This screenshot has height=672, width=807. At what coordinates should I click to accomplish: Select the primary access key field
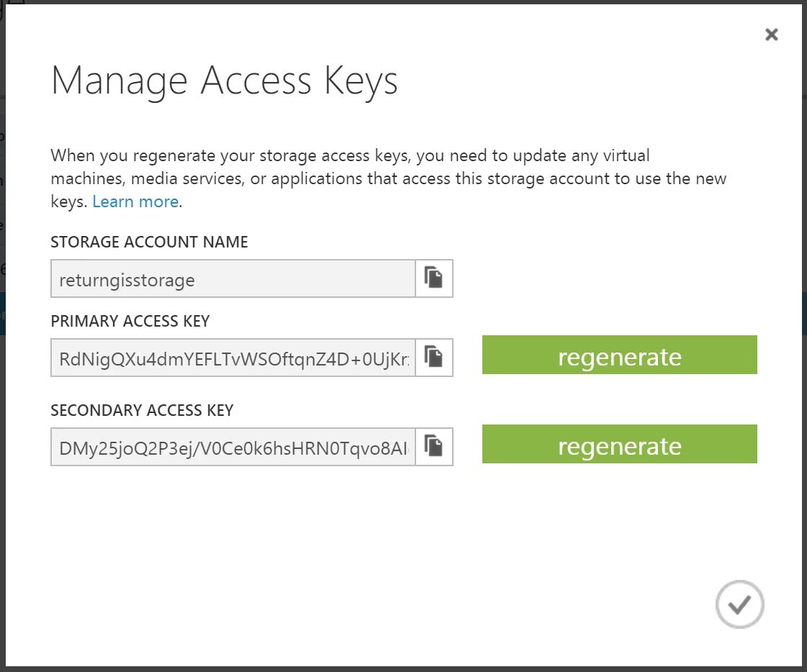(233, 358)
